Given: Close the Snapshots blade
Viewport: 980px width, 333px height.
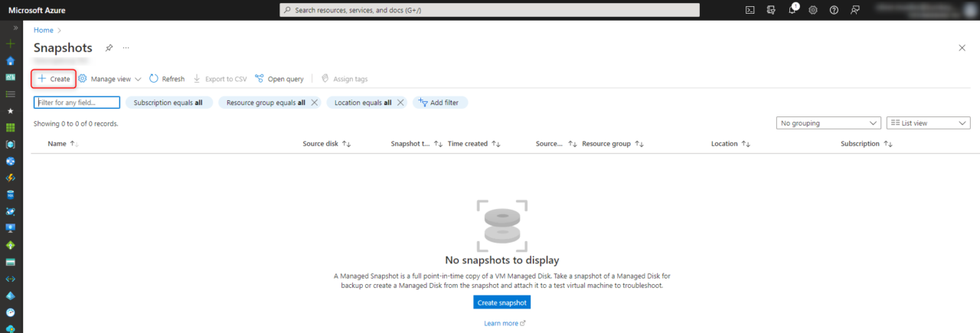Looking at the screenshot, I should click(x=962, y=47).
